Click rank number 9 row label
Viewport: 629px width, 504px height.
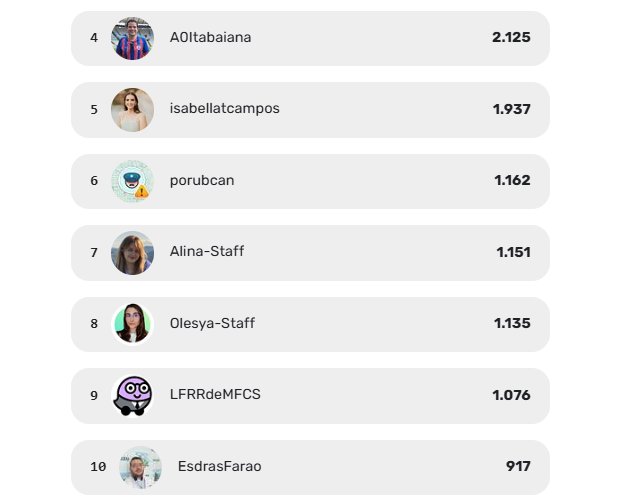pos(94,396)
